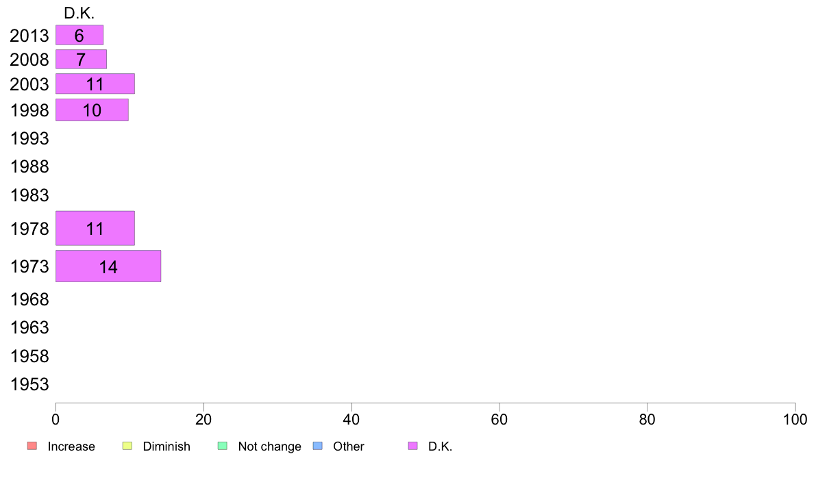Click the magenta D.K. legend swatch
814x504 pixels.
[412, 446]
